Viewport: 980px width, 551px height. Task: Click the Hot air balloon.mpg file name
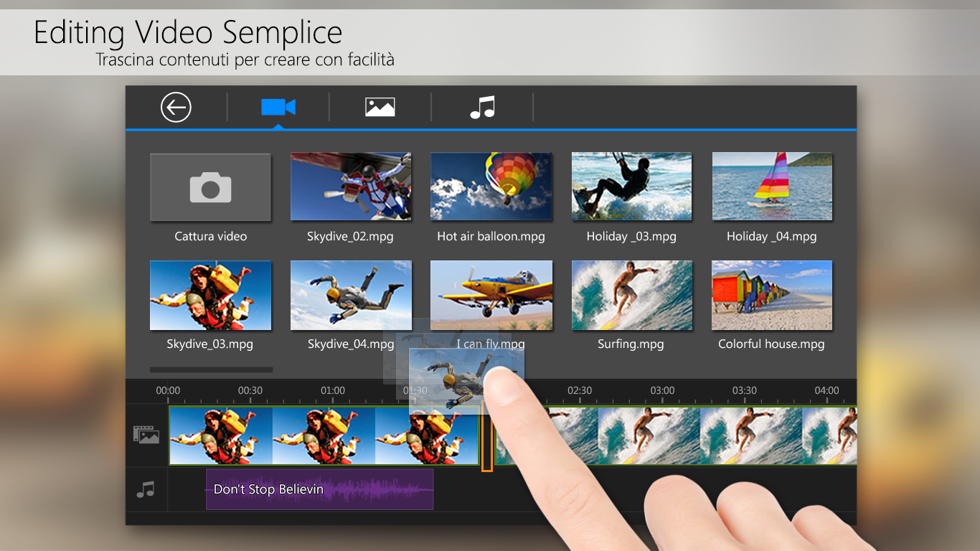491,236
